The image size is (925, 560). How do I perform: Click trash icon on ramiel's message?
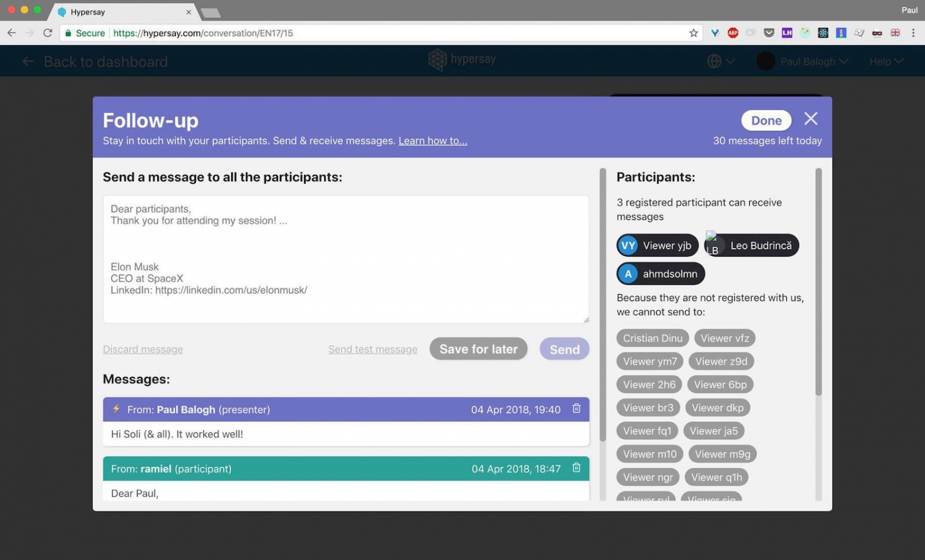[576, 468]
